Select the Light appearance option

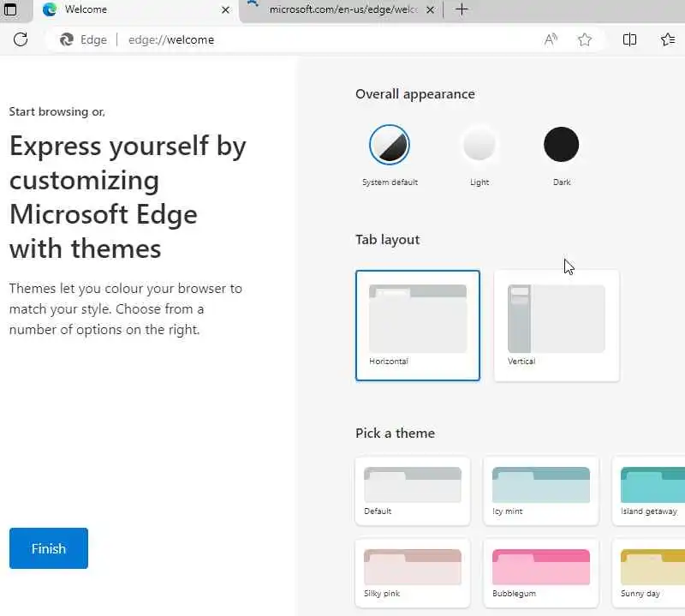[x=479, y=145]
